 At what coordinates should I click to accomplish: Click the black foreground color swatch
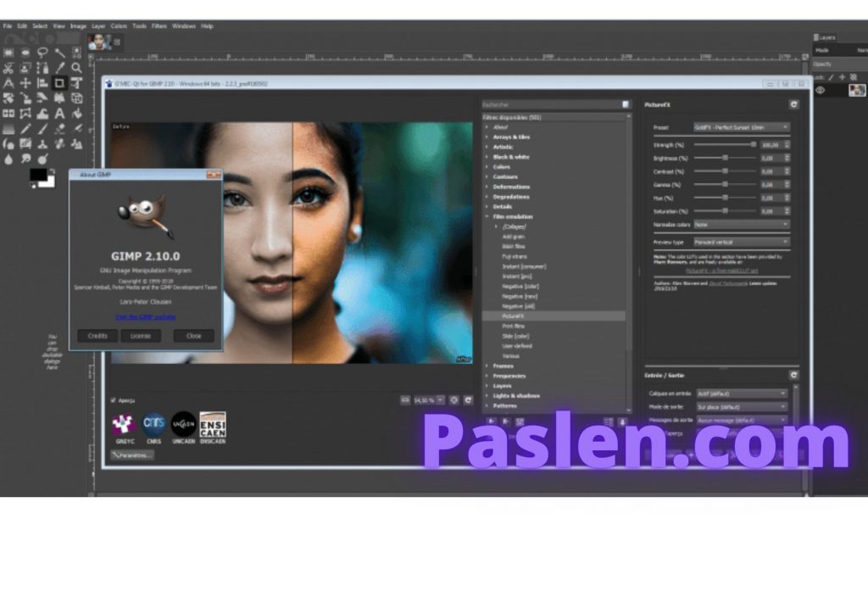38,175
